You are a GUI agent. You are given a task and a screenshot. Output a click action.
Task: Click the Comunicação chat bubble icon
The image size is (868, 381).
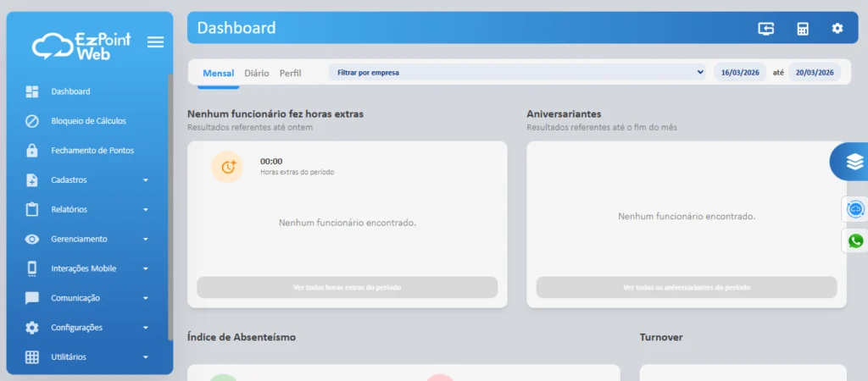coord(32,298)
